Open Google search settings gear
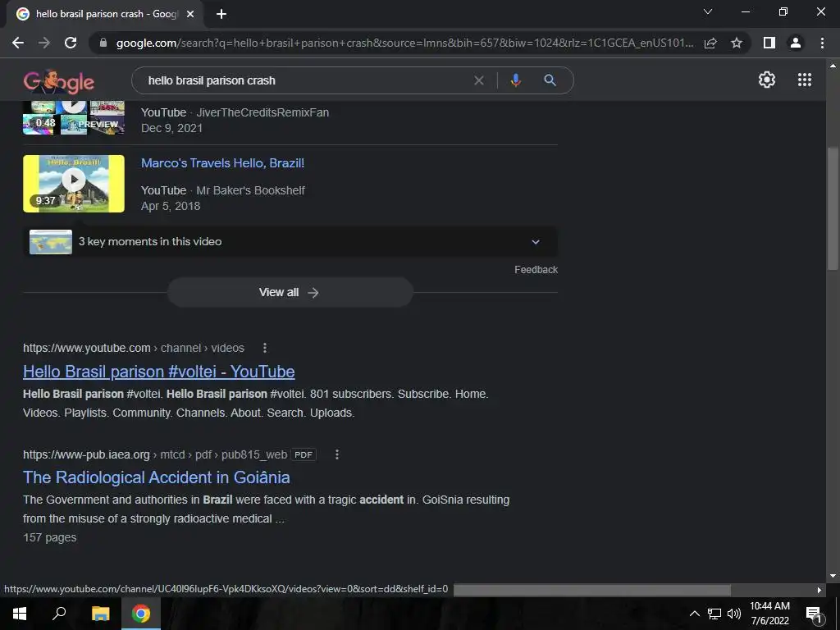 point(767,80)
